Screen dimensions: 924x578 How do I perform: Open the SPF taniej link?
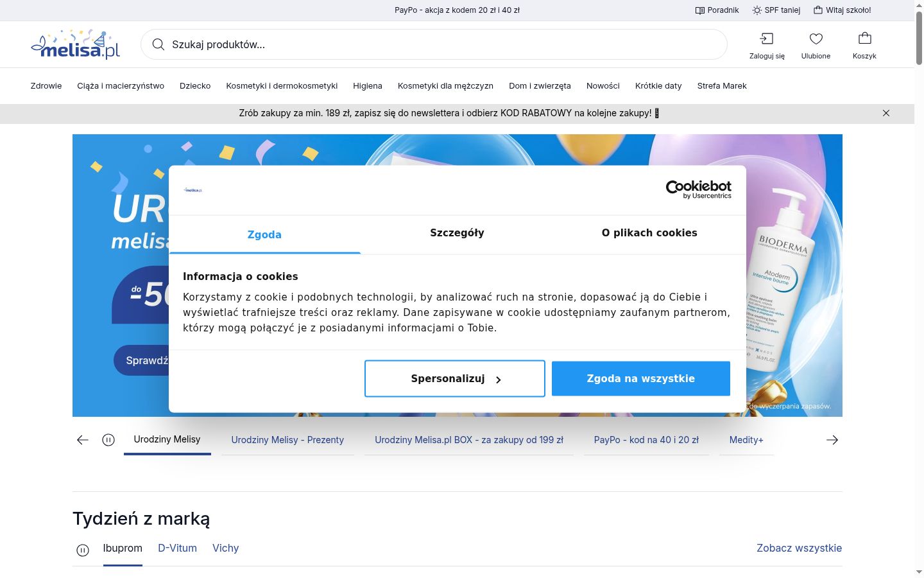[776, 10]
